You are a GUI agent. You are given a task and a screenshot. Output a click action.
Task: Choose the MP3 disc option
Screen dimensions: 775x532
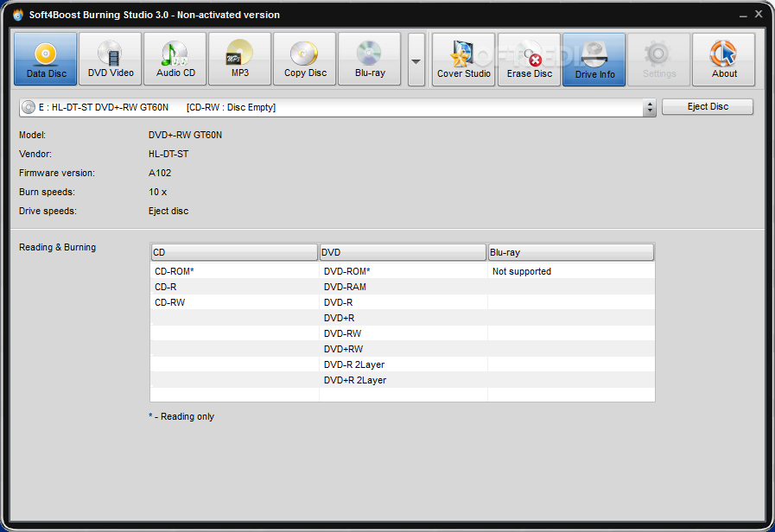(x=239, y=59)
